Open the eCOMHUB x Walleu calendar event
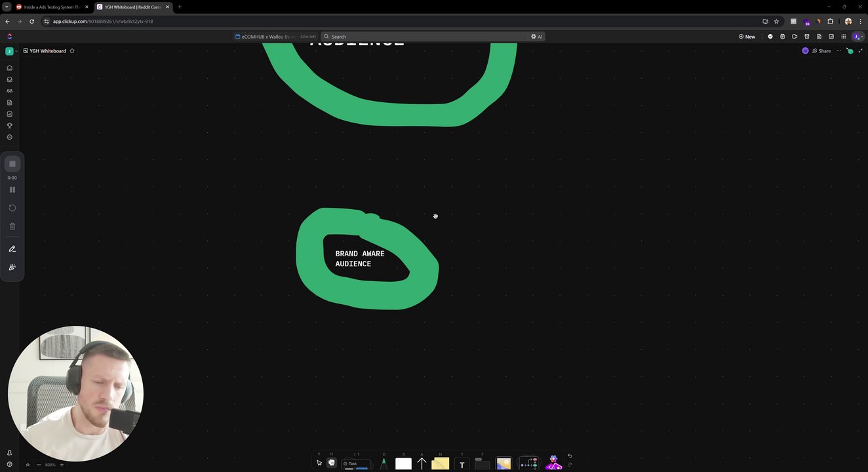Image resolution: width=868 pixels, height=472 pixels. [275, 37]
